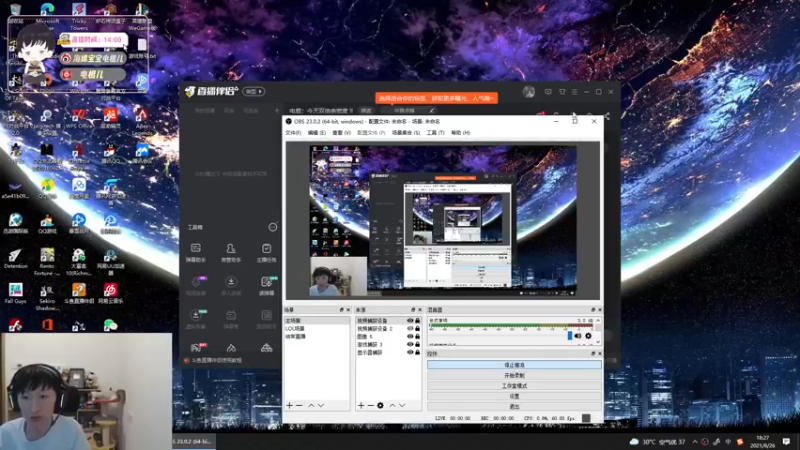Move the selected scene up
800x450 pixels.
311,405
